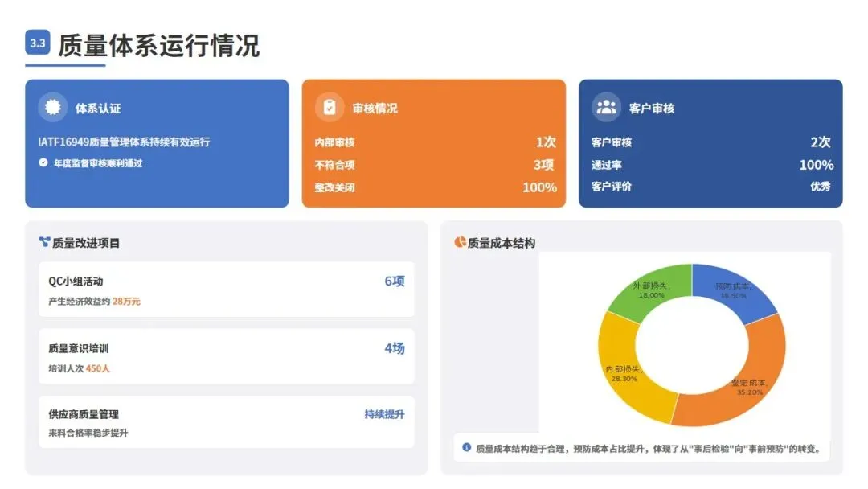Click the 不符合项 row label

[334, 165]
